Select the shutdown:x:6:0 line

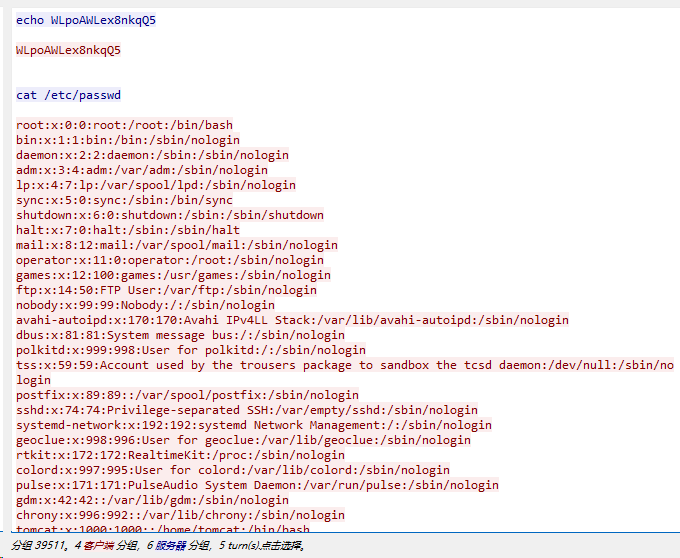170,215
